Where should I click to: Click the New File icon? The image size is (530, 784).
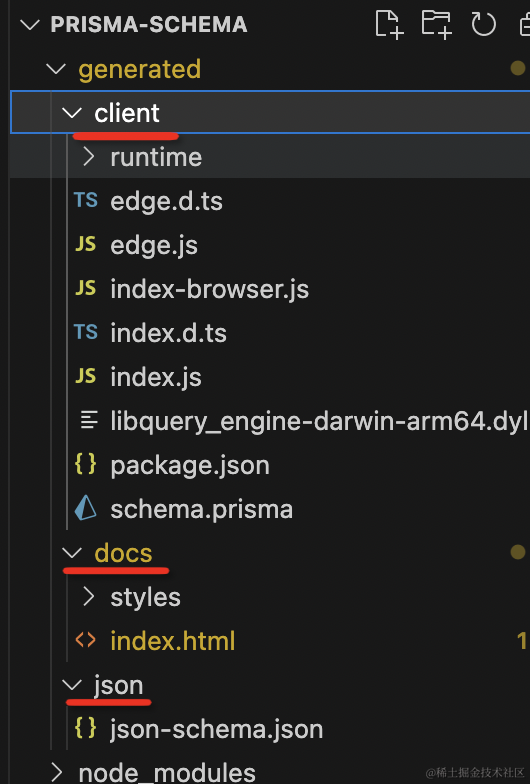pos(389,24)
